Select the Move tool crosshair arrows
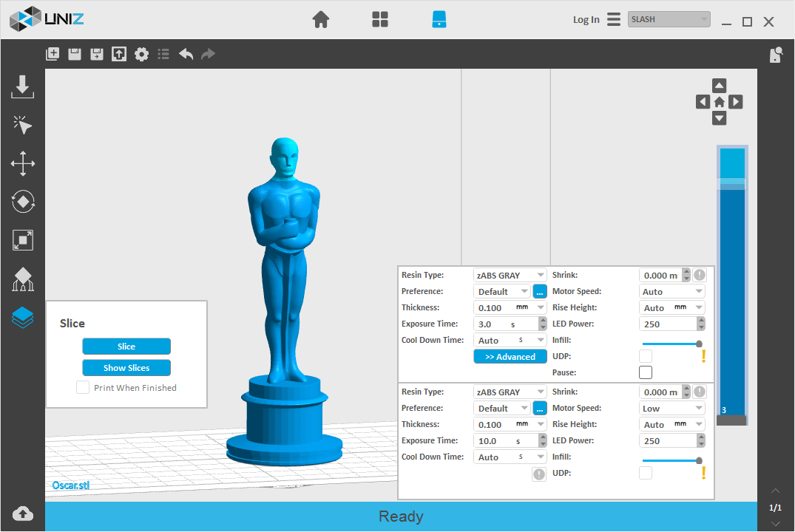Viewport: 795px width, 532px height. [x=22, y=163]
